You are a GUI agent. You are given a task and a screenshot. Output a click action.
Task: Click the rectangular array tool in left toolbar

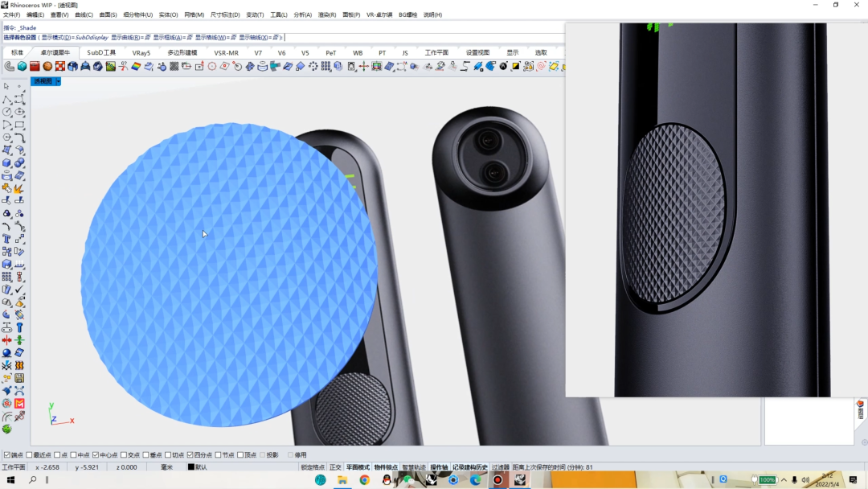(6, 277)
